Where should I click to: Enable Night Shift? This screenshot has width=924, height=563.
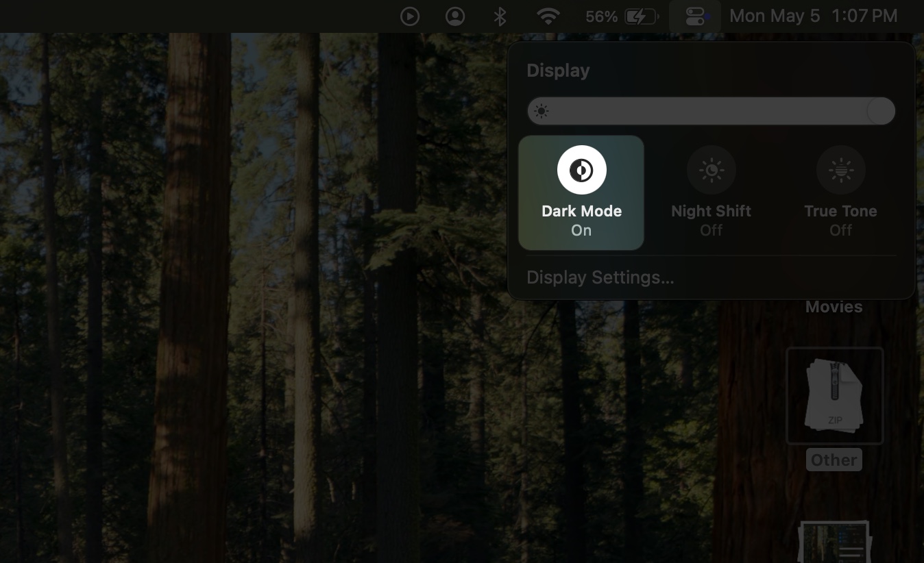click(x=711, y=192)
